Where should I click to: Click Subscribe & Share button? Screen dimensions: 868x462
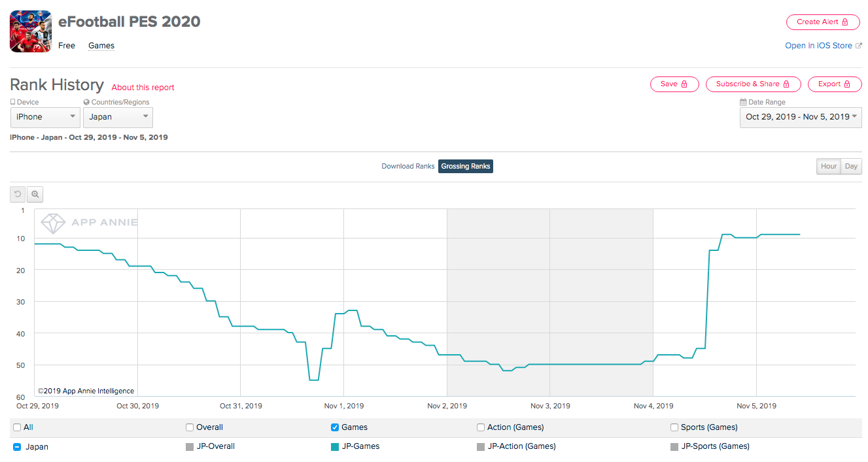pyautogui.click(x=753, y=84)
